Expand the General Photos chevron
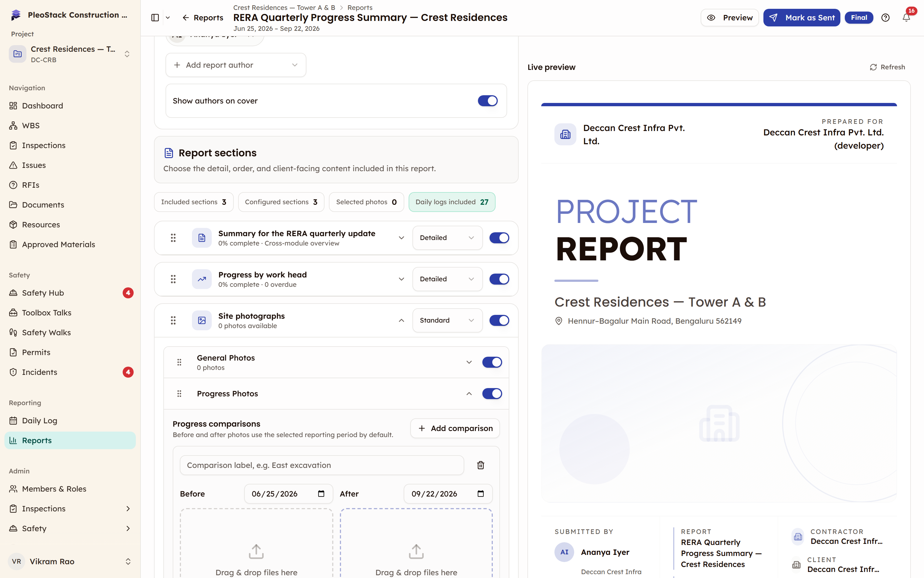The width and height of the screenshot is (924, 578). tap(469, 362)
